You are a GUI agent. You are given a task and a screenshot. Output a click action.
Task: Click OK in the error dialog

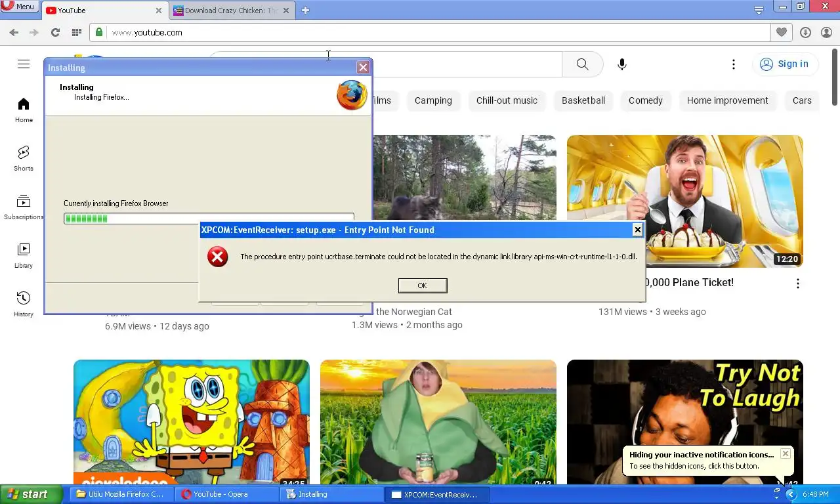point(423,285)
